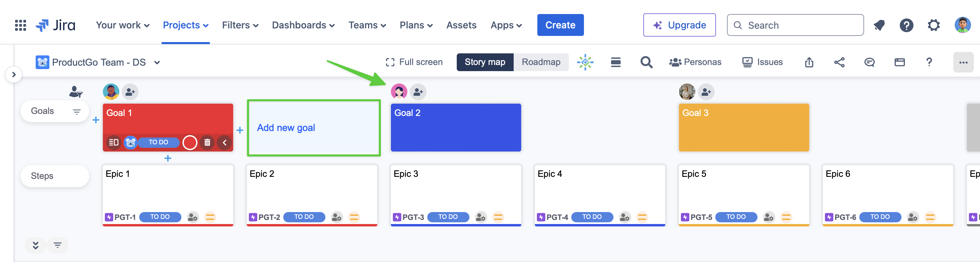Viewport: 980px width, 262px height.
Task: Open ProductGo Team - DS project dropdown
Action: coord(157,63)
